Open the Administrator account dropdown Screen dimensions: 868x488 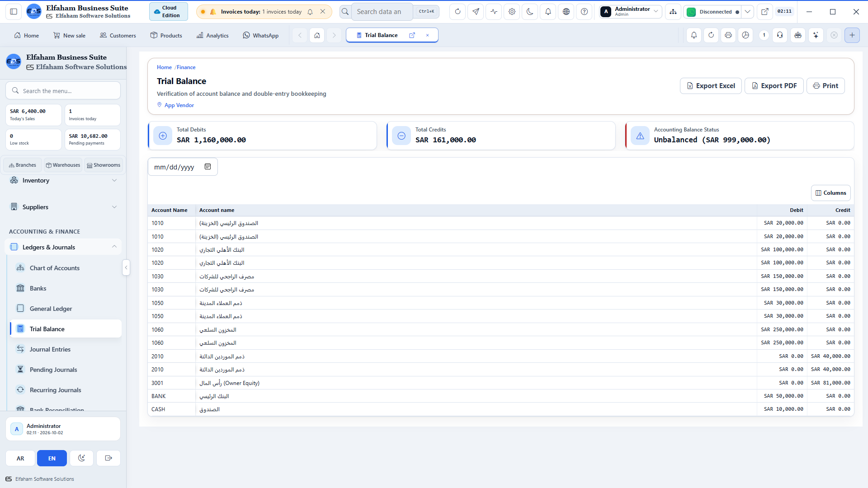[631, 12]
